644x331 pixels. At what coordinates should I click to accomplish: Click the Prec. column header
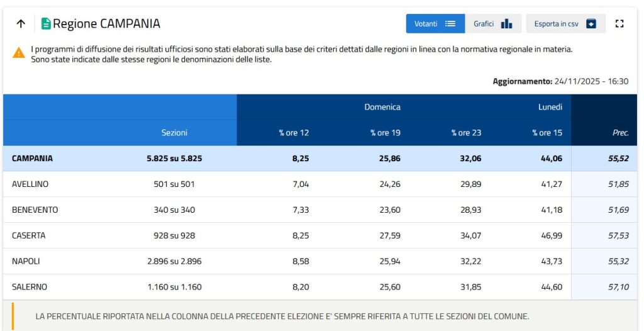click(620, 133)
